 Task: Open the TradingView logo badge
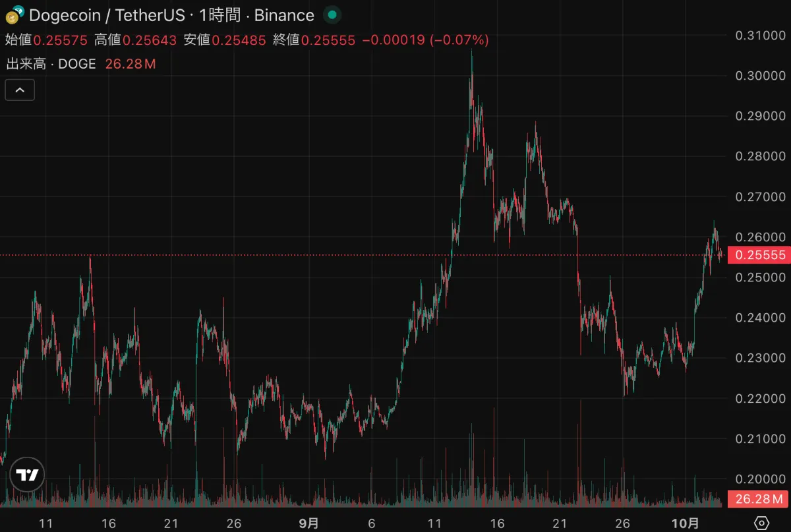(27, 475)
